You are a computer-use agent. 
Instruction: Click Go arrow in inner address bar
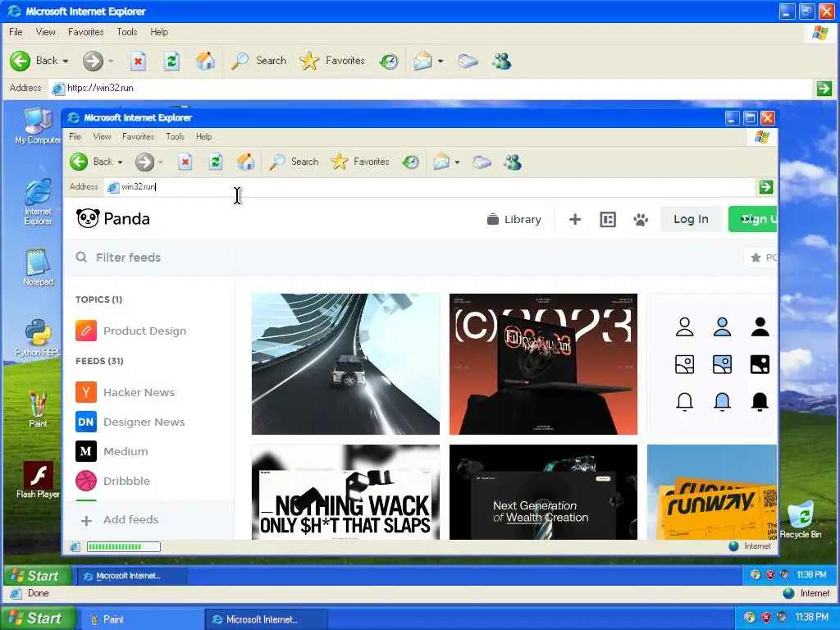765,187
